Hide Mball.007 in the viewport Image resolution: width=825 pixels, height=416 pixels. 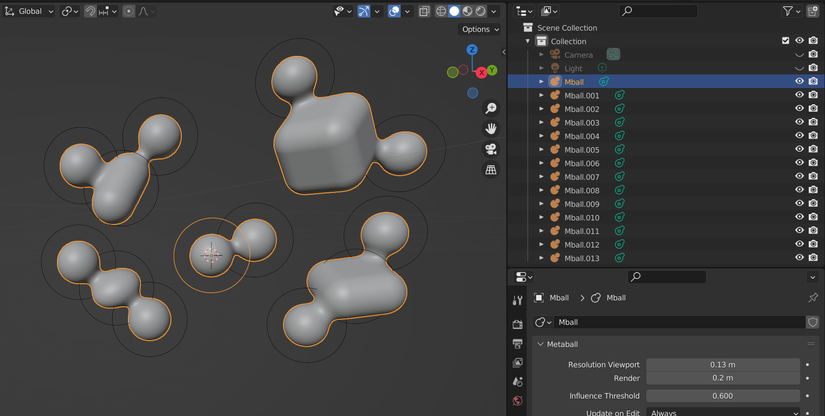tap(799, 176)
